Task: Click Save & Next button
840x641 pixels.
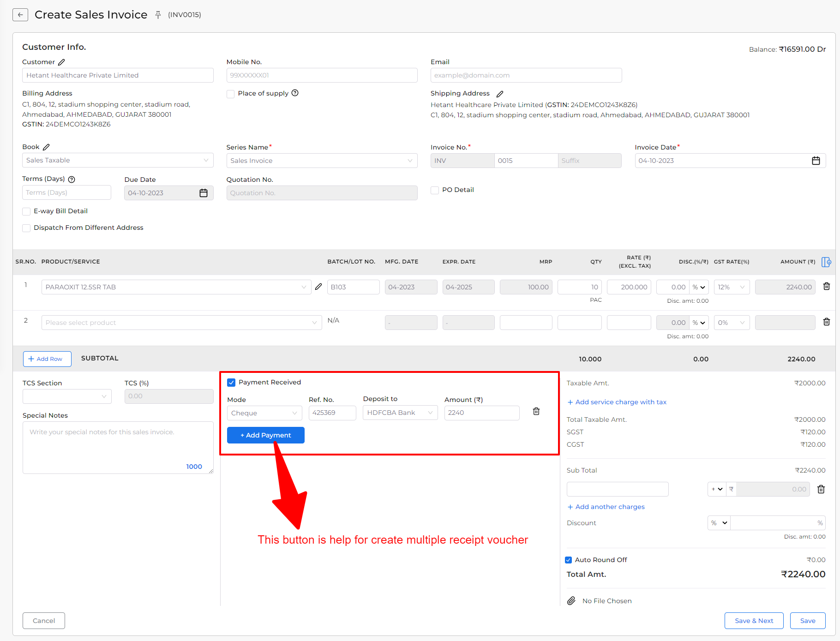Action: coord(754,621)
